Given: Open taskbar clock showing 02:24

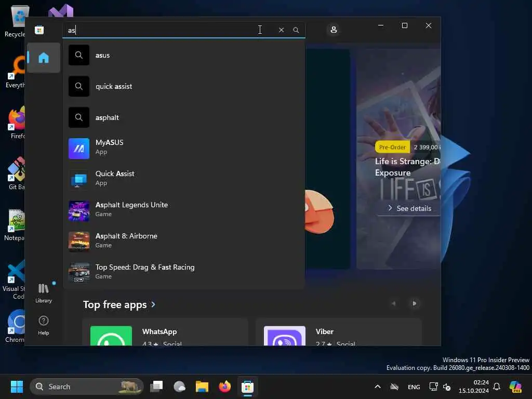Looking at the screenshot, I should click(x=474, y=387).
